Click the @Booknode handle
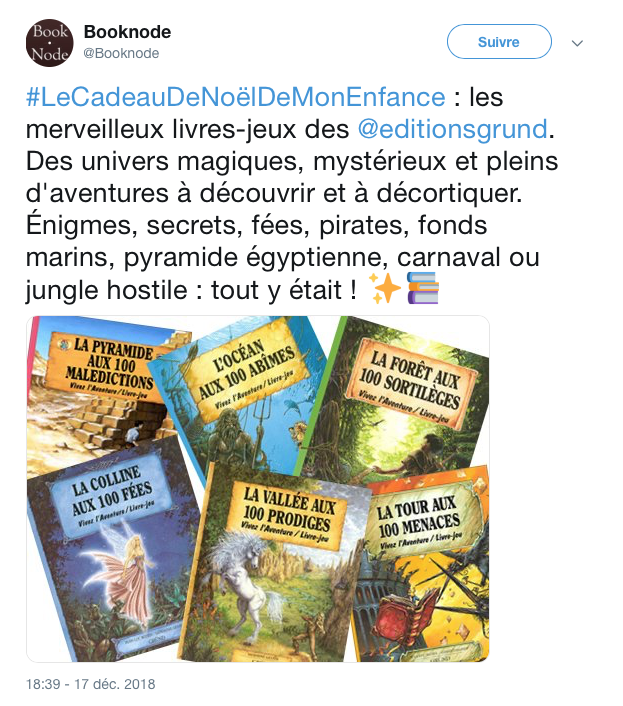 click(121, 53)
